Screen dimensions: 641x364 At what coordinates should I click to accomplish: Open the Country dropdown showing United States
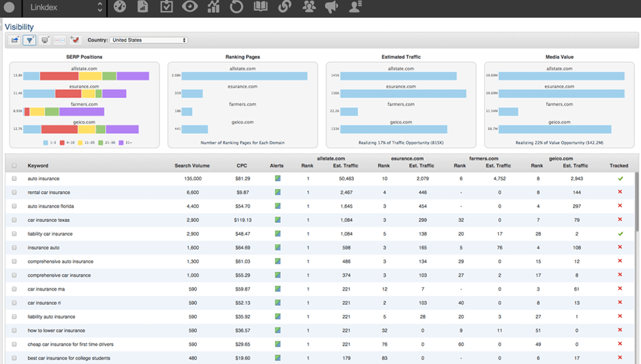tap(148, 40)
